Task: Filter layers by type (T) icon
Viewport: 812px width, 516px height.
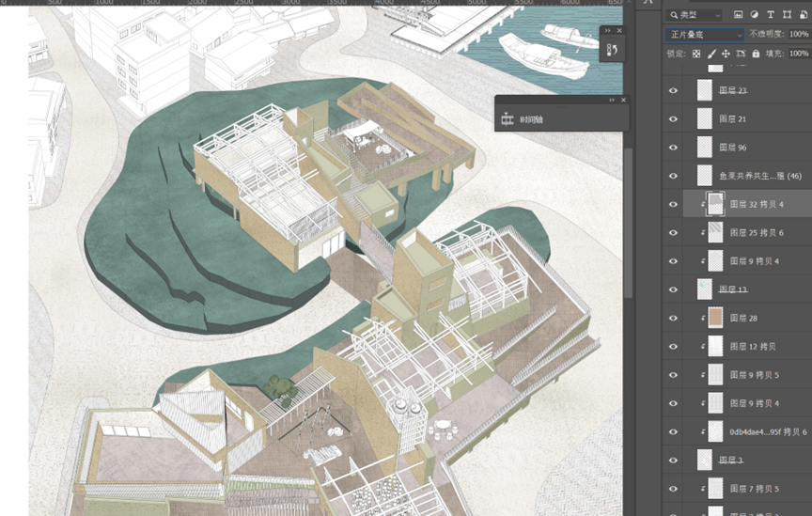Action: click(771, 15)
